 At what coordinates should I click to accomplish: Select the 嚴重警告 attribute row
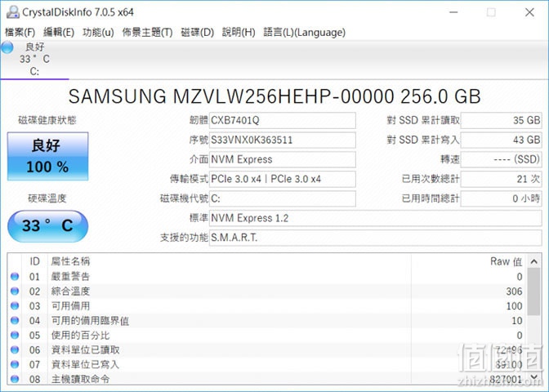pyautogui.click(x=267, y=277)
